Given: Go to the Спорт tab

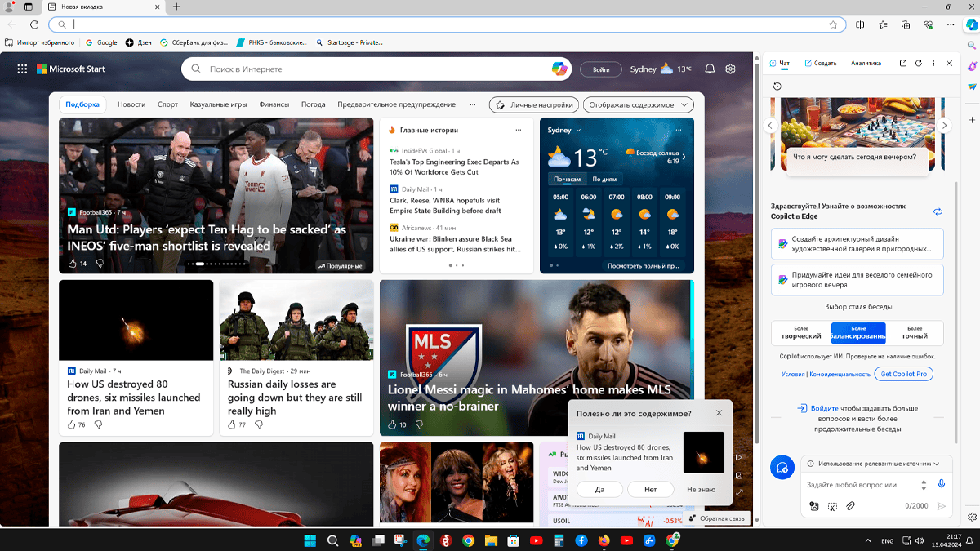Looking at the screenshot, I should [167, 104].
